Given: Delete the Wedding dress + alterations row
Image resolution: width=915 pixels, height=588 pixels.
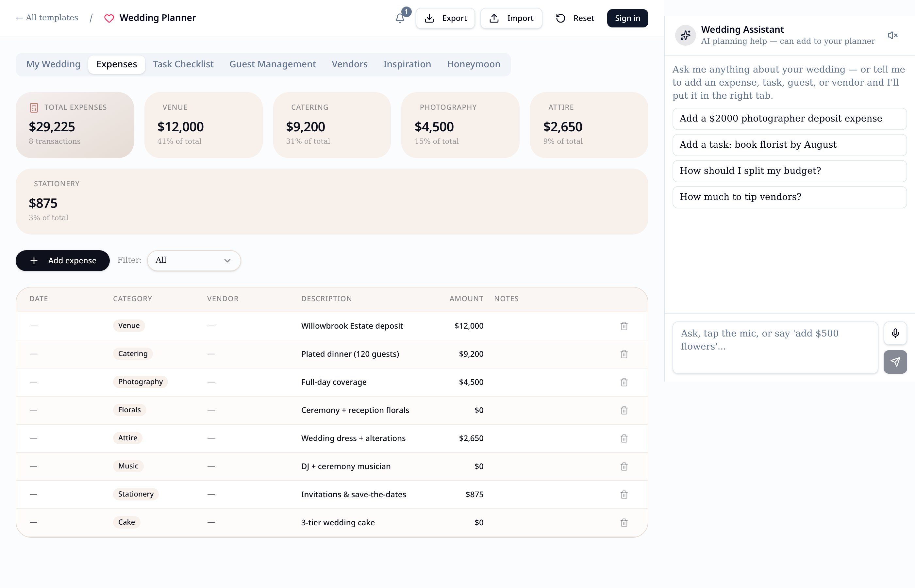Looking at the screenshot, I should point(624,438).
